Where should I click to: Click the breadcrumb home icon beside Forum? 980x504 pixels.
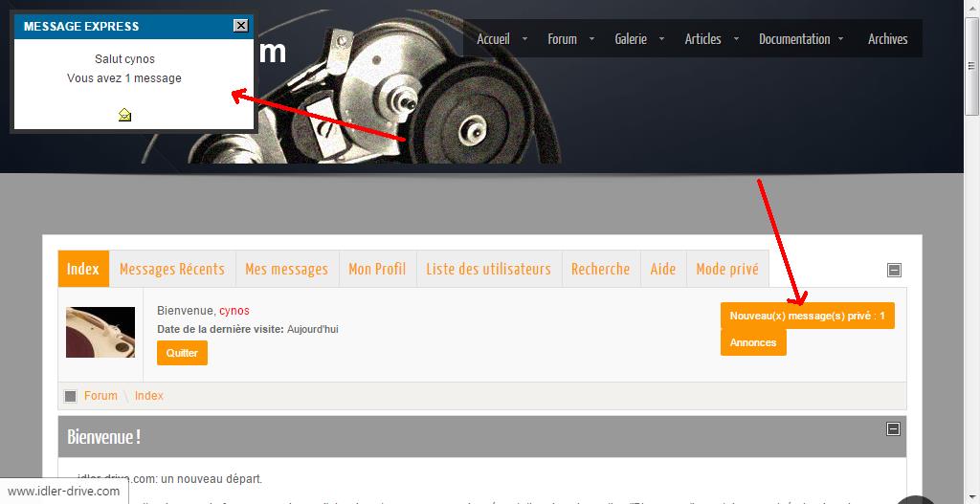(70, 396)
